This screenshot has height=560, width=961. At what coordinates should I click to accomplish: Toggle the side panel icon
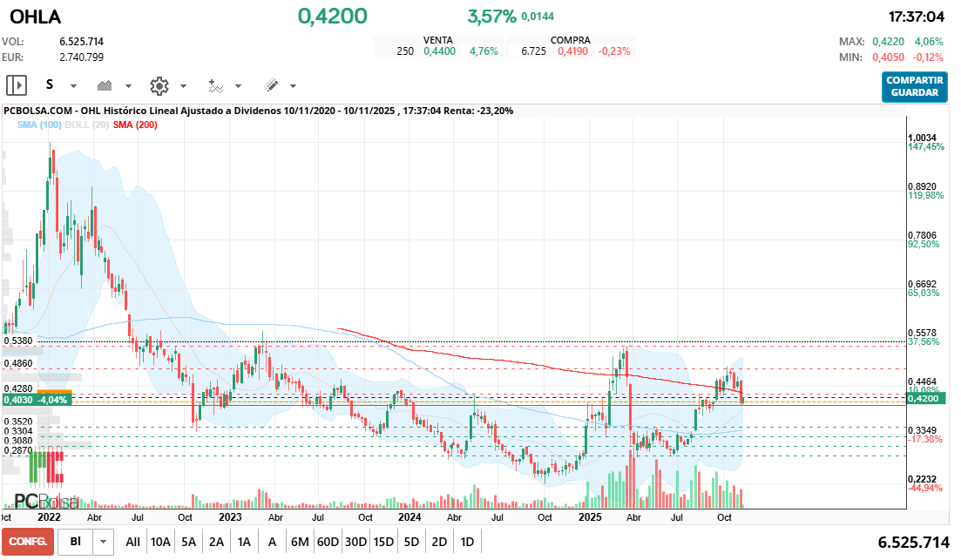pyautogui.click(x=17, y=85)
